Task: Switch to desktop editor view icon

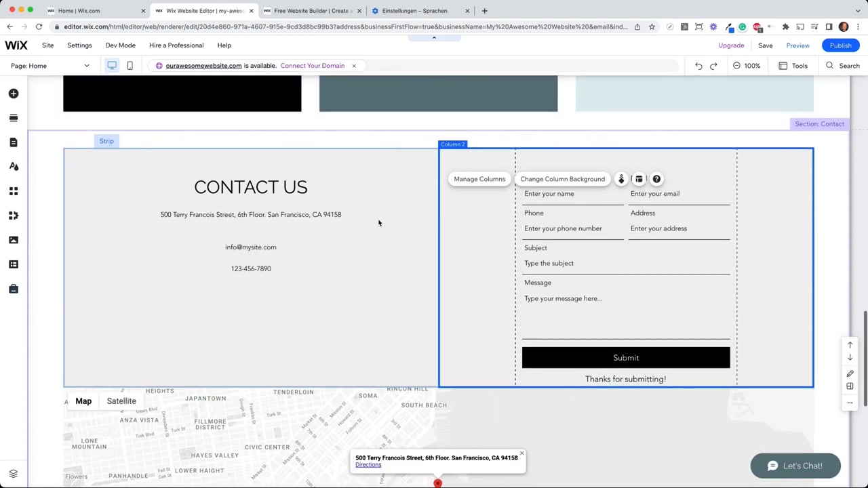Action: (112, 66)
